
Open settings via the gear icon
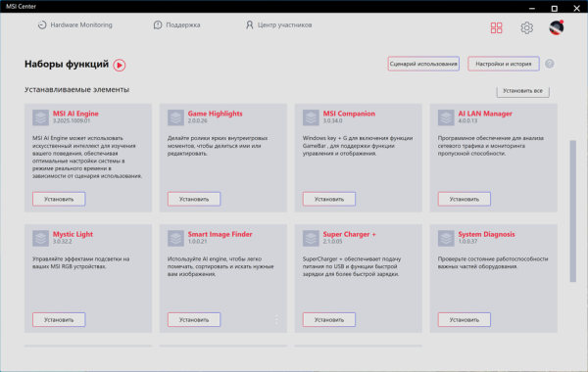(x=527, y=27)
